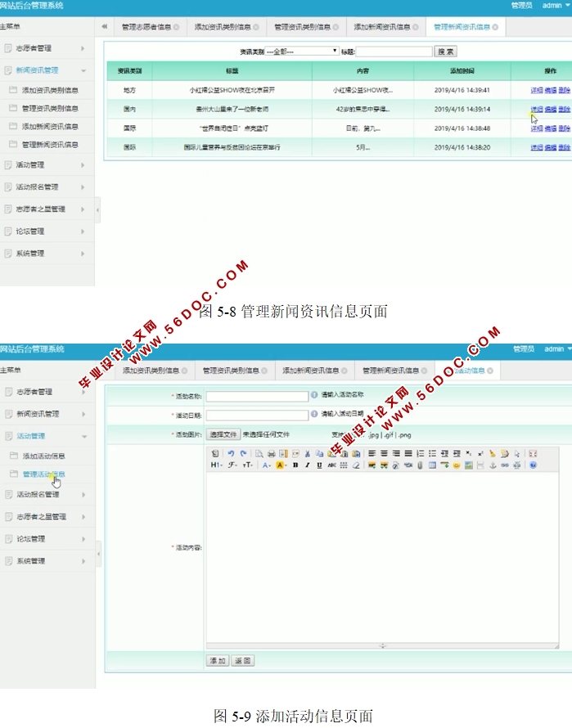Print the editor content
The image size is (572, 728).
(272, 454)
